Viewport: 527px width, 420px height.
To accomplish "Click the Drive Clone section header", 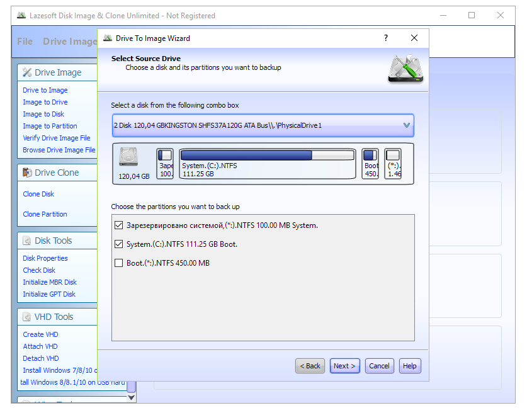I will [57, 173].
